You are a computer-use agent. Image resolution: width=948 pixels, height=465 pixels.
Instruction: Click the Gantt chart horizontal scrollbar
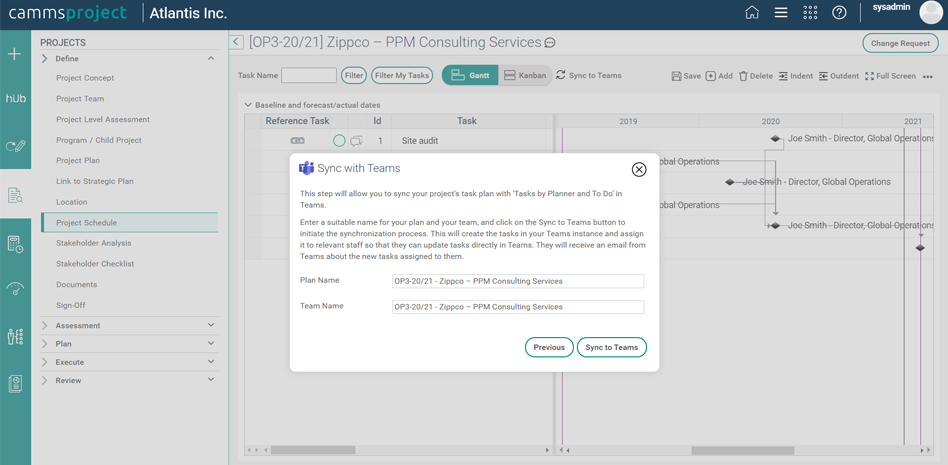click(x=744, y=450)
